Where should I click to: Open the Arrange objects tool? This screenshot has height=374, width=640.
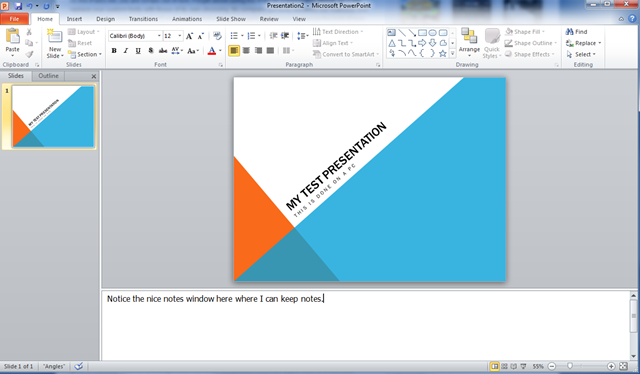point(469,43)
